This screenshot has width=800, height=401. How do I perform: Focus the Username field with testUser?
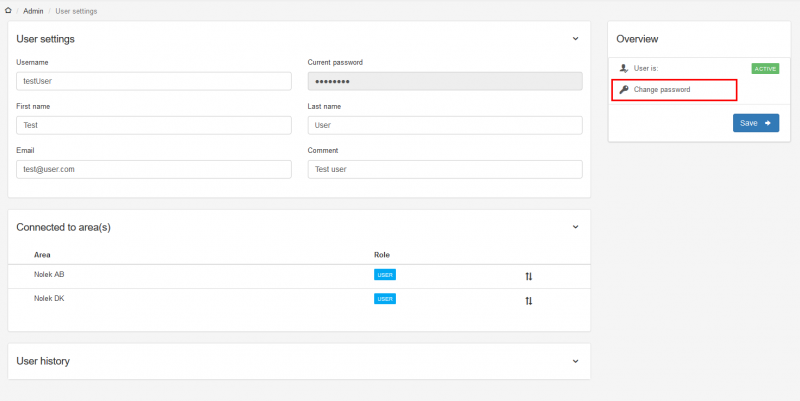[154, 81]
